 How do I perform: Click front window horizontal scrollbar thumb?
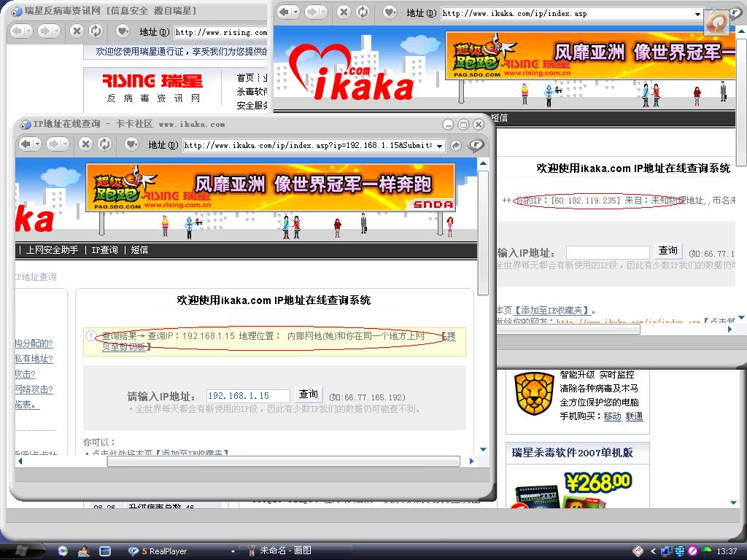click(284, 461)
